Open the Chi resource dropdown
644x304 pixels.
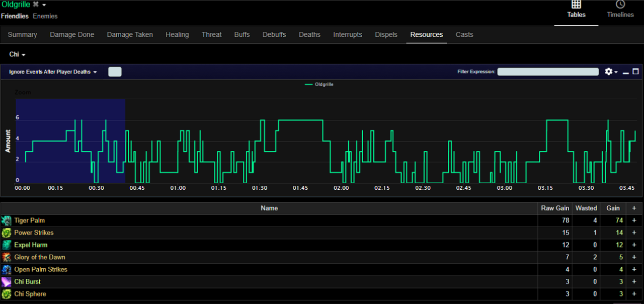coord(17,54)
